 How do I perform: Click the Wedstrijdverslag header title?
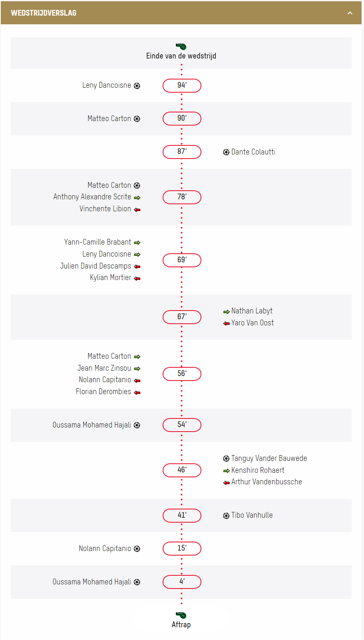click(44, 13)
